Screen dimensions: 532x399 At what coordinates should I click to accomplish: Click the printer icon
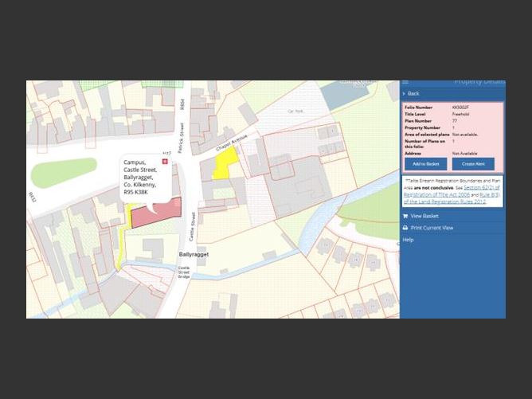[x=405, y=228]
